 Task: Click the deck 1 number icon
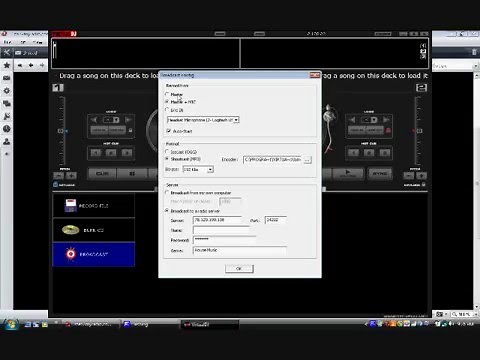click(58, 88)
